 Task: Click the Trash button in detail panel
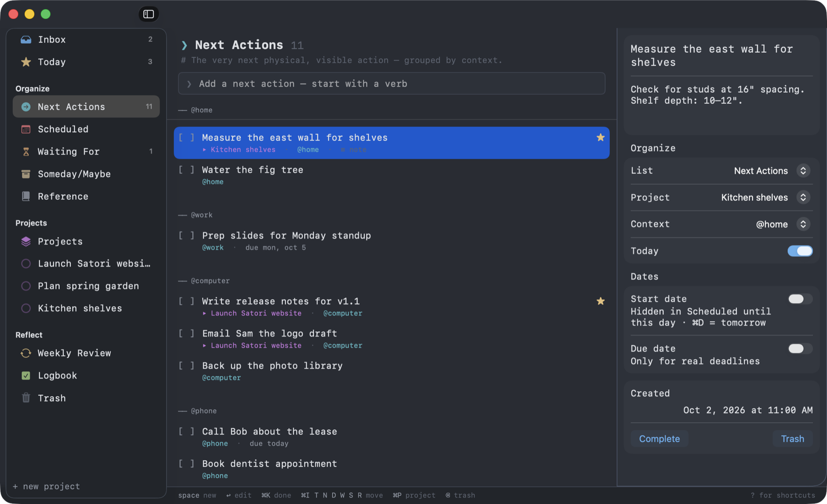pos(793,439)
